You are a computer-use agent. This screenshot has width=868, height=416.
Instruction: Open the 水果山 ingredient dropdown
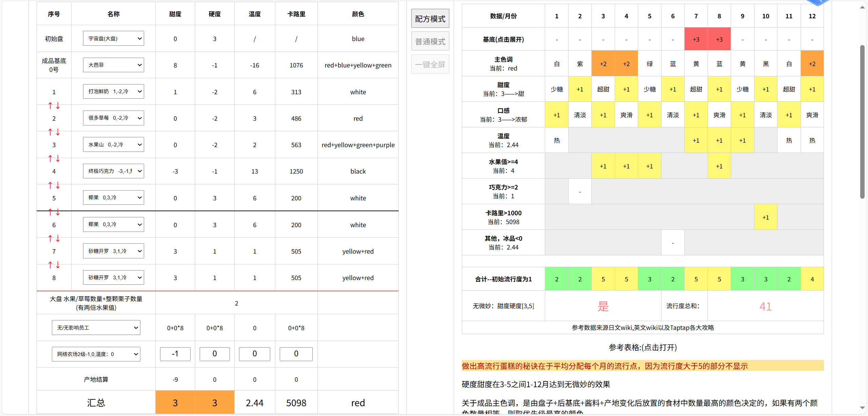pos(114,144)
